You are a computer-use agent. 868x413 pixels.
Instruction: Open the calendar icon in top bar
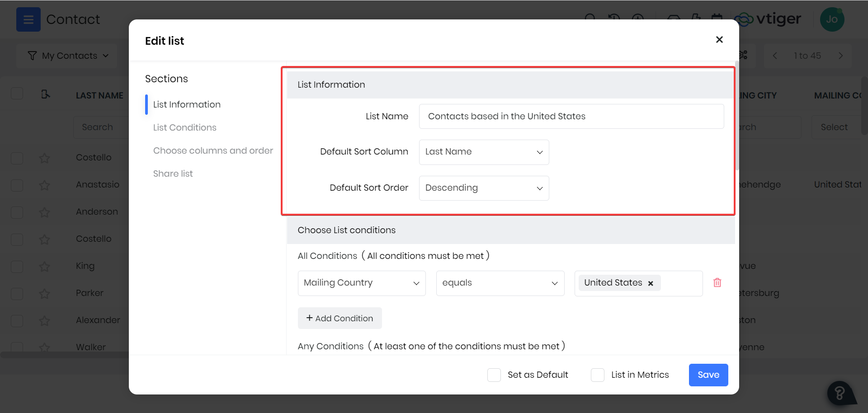(x=717, y=19)
